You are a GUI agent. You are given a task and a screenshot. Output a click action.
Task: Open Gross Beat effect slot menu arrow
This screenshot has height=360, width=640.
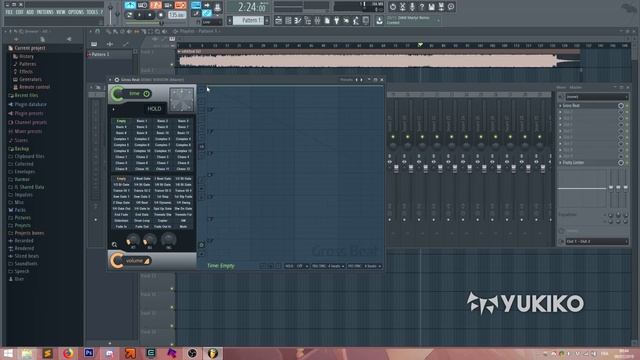[560, 106]
